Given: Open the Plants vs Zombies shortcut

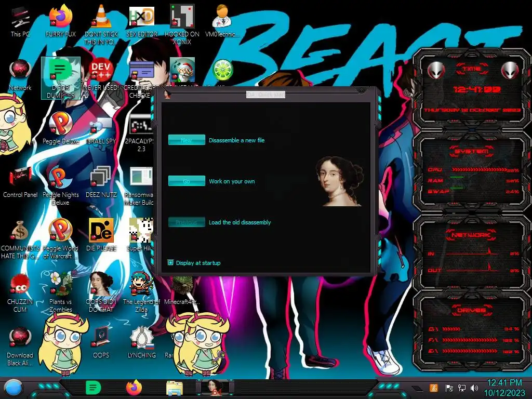Looking at the screenshot, I should pos(61,292).
